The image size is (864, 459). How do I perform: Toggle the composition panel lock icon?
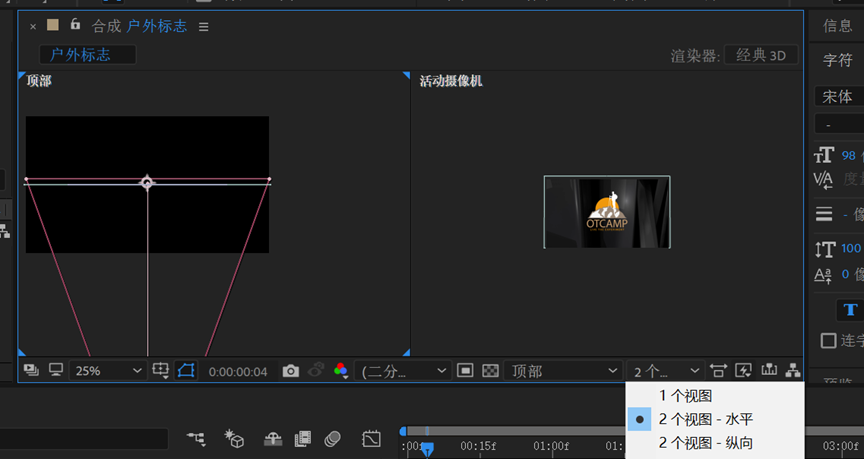pos(75,24)
